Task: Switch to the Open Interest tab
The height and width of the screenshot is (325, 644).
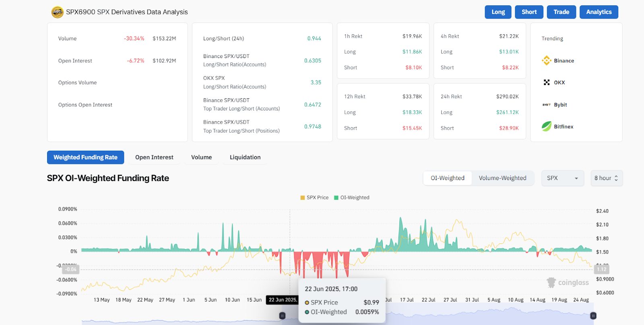Action: (154, 157)
